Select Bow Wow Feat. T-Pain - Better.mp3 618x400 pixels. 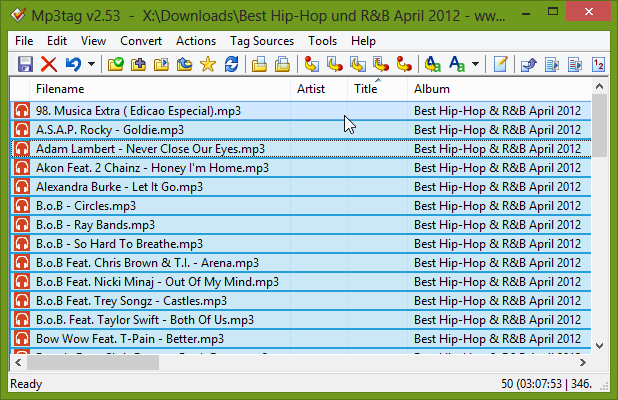[x=301, y=339]
